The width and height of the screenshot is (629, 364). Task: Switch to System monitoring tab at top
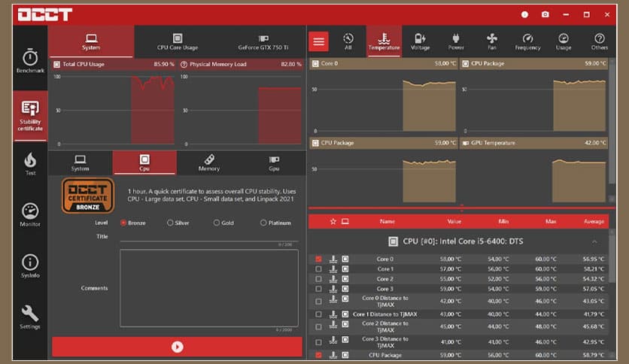pyautogui.click(x=91, y=41)
